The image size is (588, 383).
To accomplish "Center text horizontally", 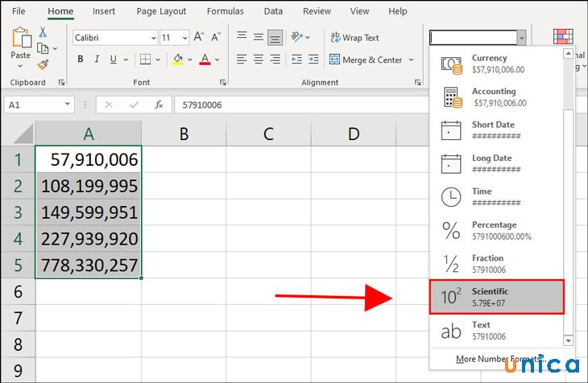I will 259,60.
